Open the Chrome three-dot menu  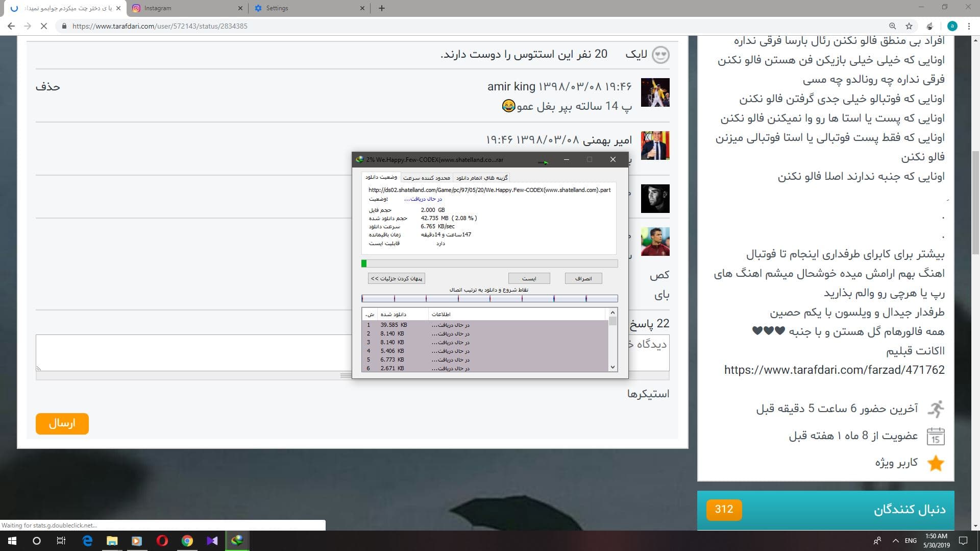tap(969, 26)
